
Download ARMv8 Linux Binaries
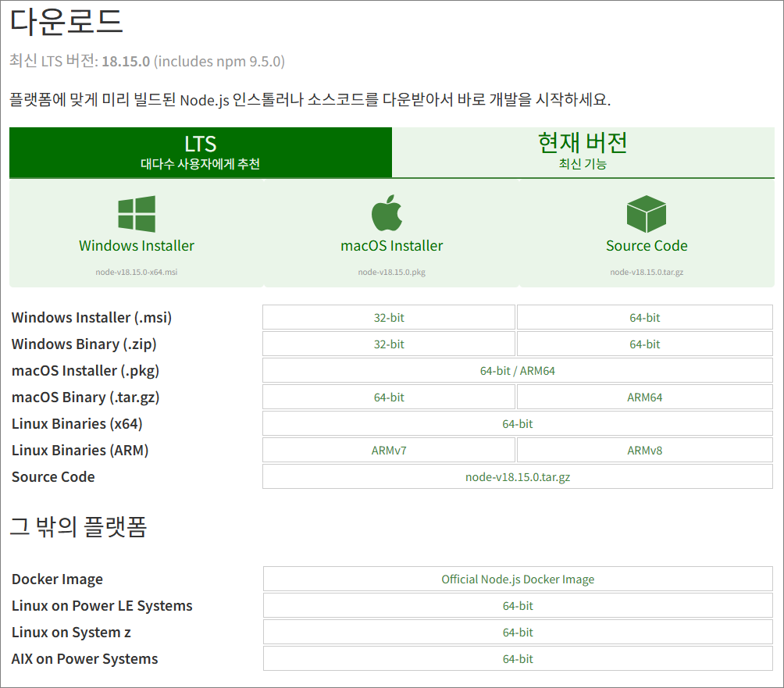pyautogui.click(x=645, y=450)
